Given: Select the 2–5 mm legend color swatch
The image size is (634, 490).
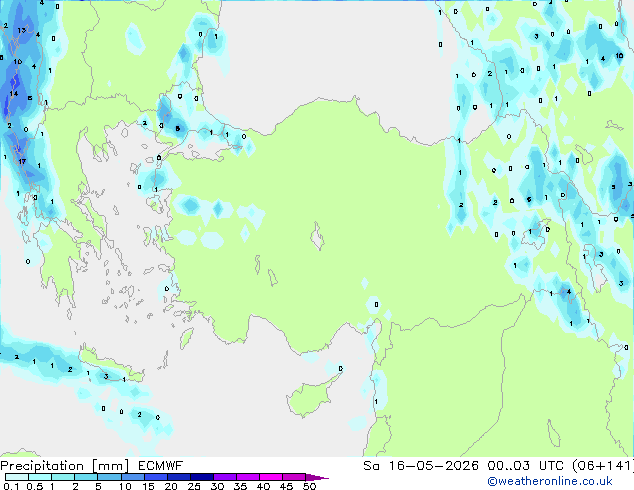Looking at the screenshot, I should coord(86,477).
